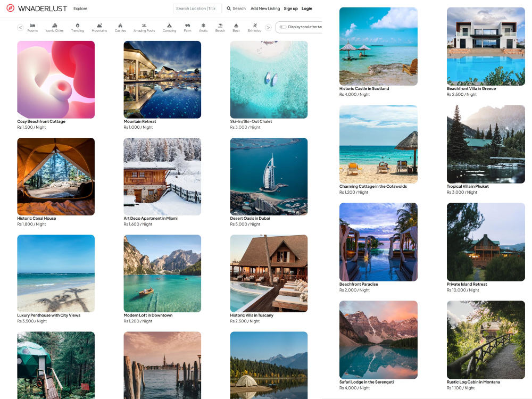
Task: Open Safari Lodge in the Serengeti photo
Action: [x=378, y=339]
